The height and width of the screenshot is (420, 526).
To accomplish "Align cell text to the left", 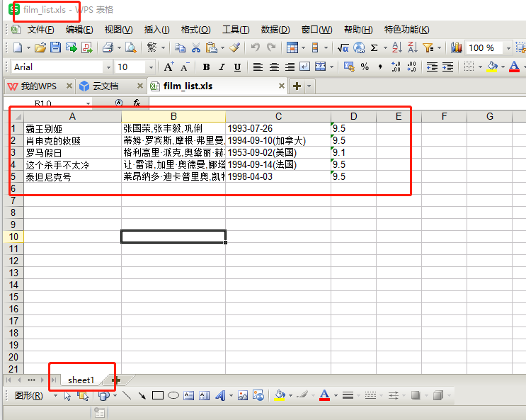I will 258,67.
